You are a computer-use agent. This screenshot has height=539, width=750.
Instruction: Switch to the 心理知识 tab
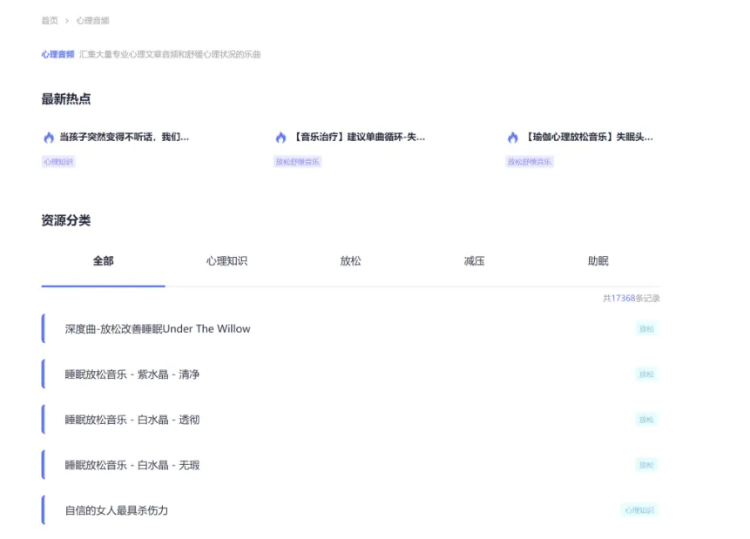coord(227,261)
